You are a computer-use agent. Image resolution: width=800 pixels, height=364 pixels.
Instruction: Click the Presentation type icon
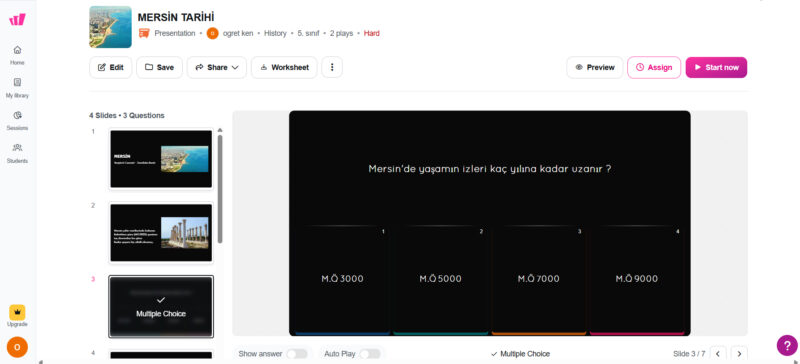click(144, 33)
